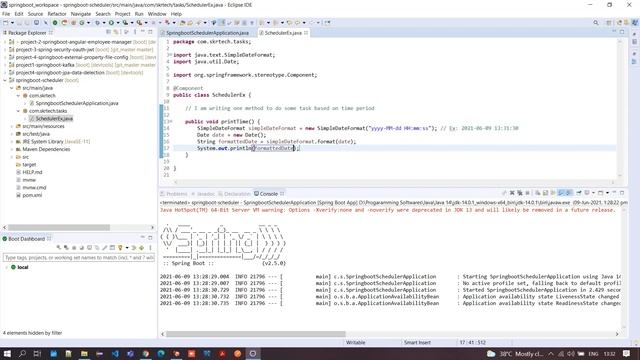Open File Explorer from Windows taskbar
The height and width of the screenshot is (360, 640).
coord(84,353)
